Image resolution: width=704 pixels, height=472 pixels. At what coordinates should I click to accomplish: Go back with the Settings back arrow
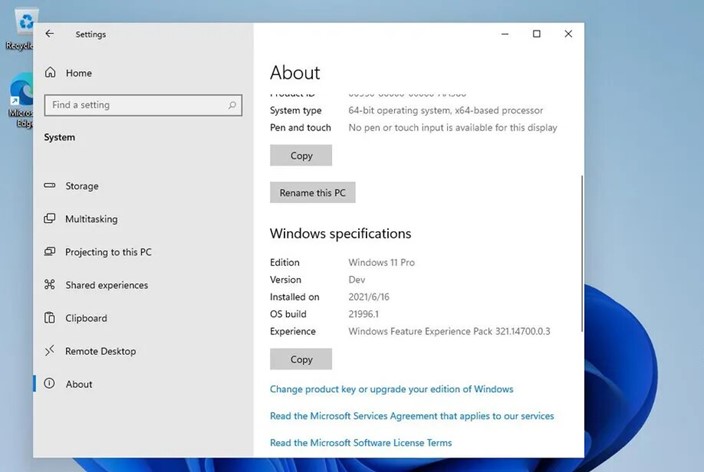[x=49, y=34]
